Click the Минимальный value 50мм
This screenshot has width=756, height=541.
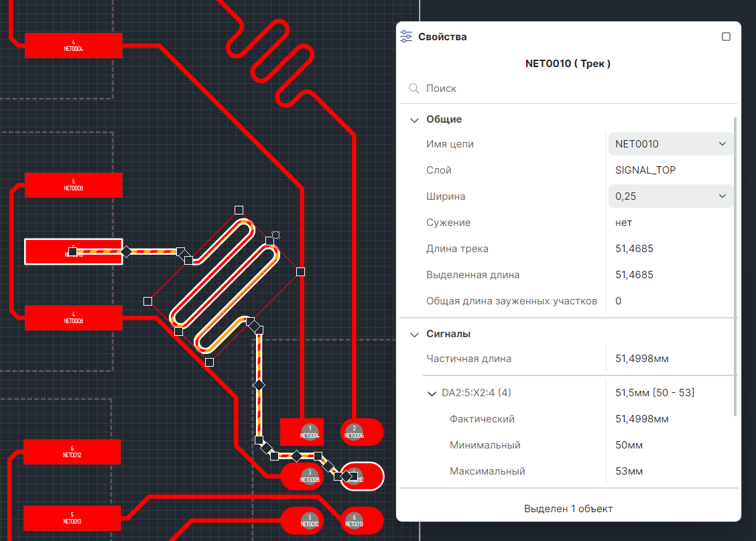click(629, 445)
